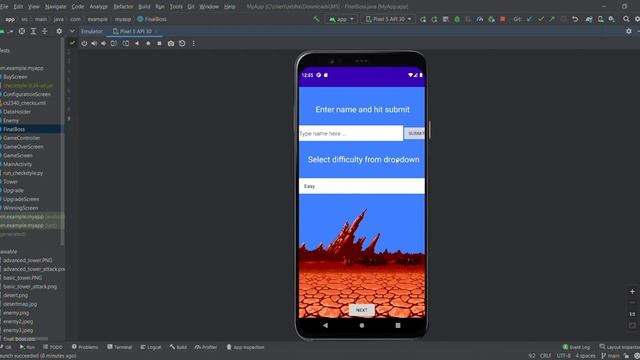Open the Profiler tool window
The height and width of the screenshot is (360, 640).
tap(206, 347)
